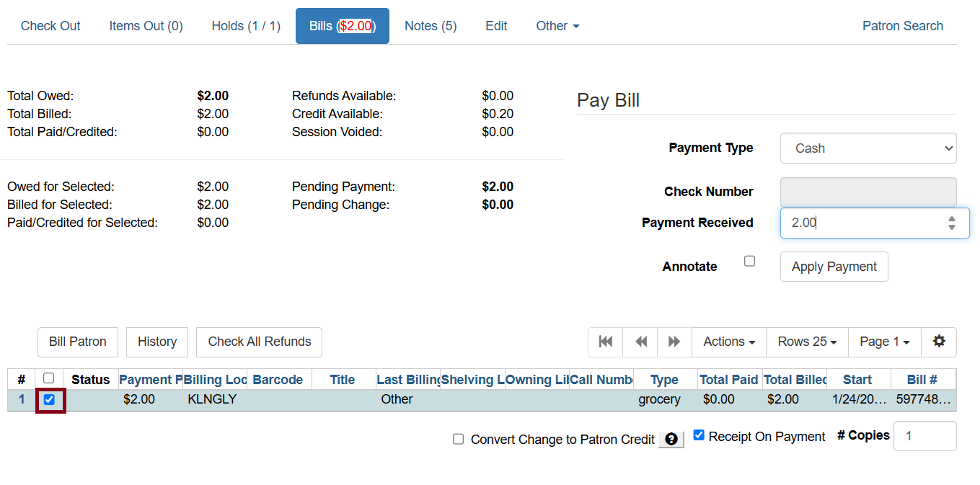Open the Other menu in the navigation bar
Image resolution: width=980 pixels, height=485 pixels.
point(557,25)
